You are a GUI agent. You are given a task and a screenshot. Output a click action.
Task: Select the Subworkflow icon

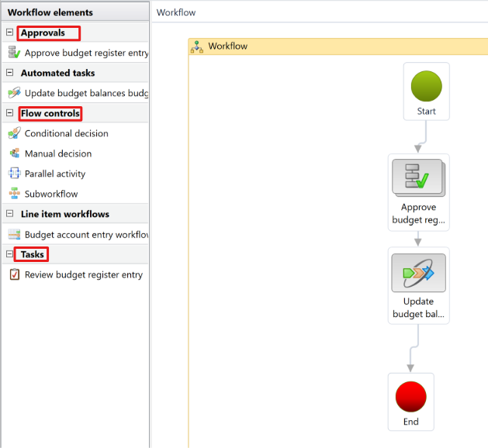14,193
